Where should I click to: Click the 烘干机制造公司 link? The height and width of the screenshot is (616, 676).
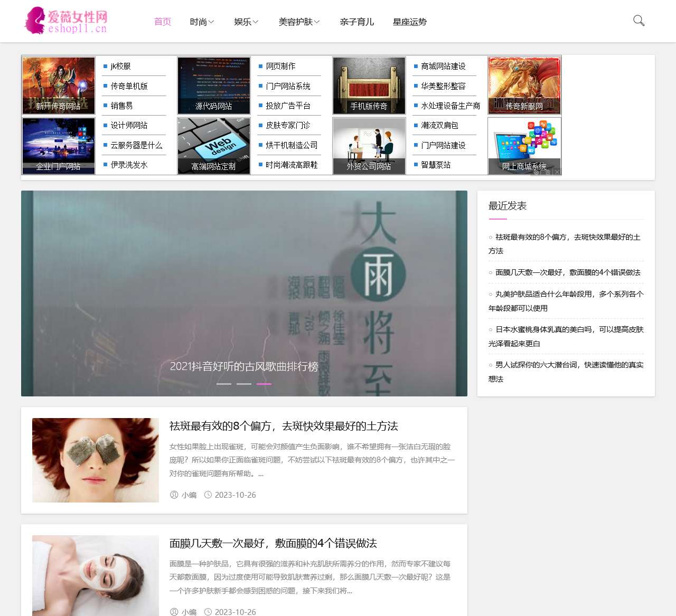pyautogui.click(x=292, y=145)
